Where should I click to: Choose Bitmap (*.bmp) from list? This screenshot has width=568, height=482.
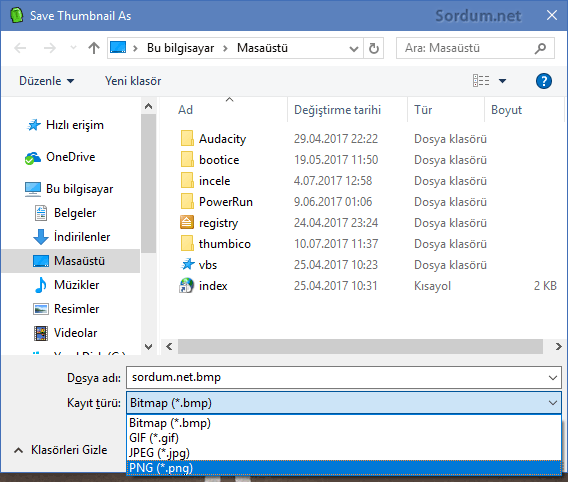(x=344, y=423)
